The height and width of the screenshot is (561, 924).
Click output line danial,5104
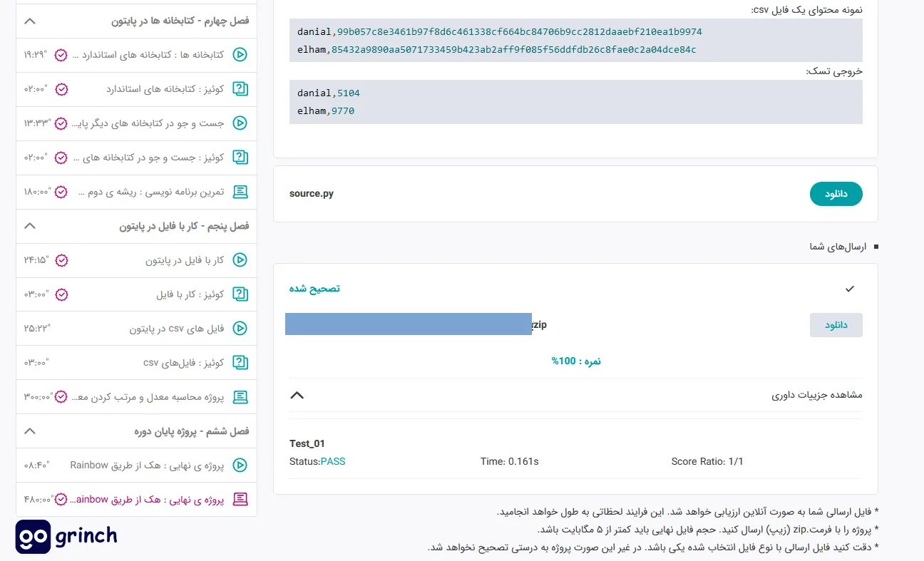coord(329,93)
